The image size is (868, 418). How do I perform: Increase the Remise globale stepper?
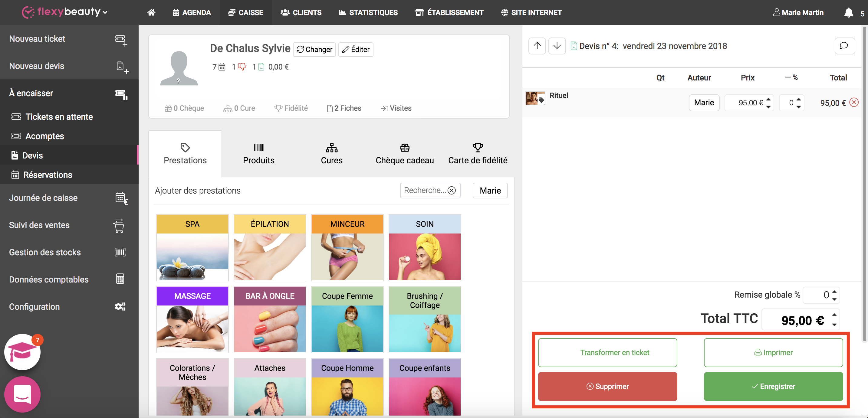834,292
